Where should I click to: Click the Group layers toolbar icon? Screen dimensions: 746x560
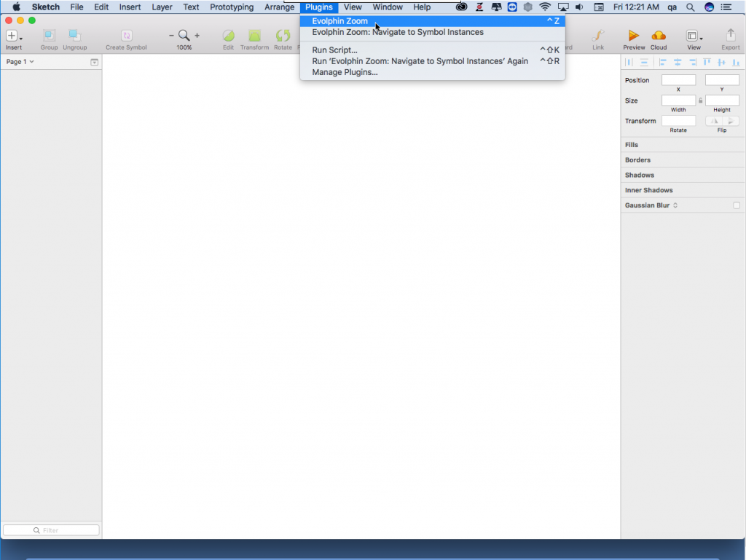tap(49, 36)
